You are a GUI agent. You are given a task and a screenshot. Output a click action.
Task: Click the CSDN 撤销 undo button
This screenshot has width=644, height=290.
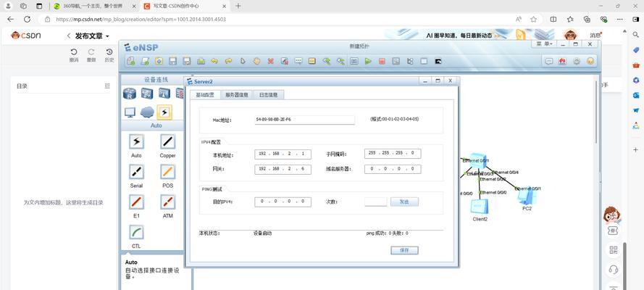click(74, 55)
